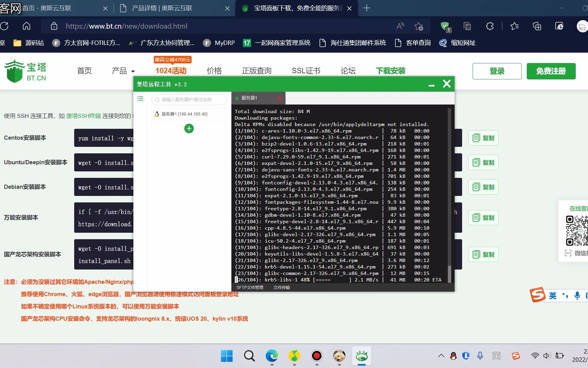
Task: Close the 堡塔远程工具 window
Action: coord(447,83)
